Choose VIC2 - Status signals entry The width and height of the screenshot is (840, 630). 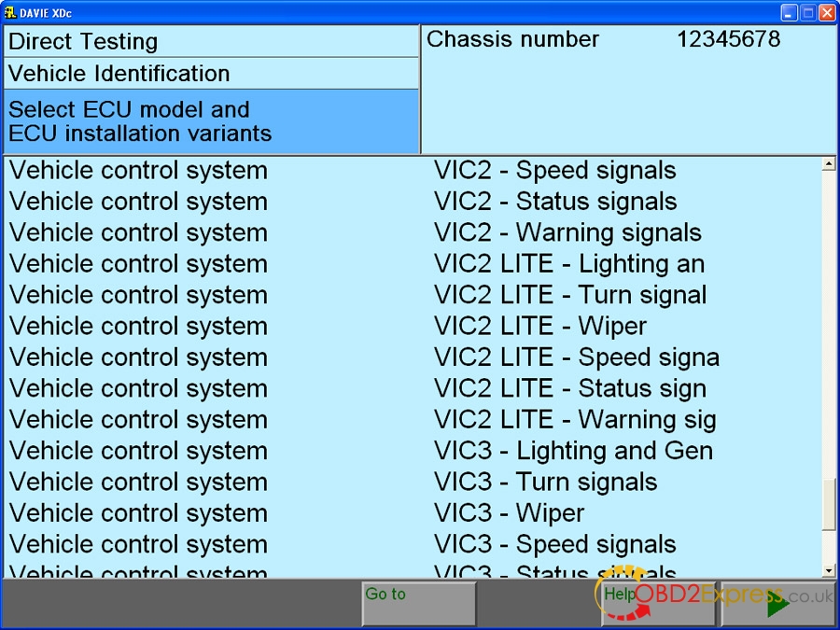point(554,202)
